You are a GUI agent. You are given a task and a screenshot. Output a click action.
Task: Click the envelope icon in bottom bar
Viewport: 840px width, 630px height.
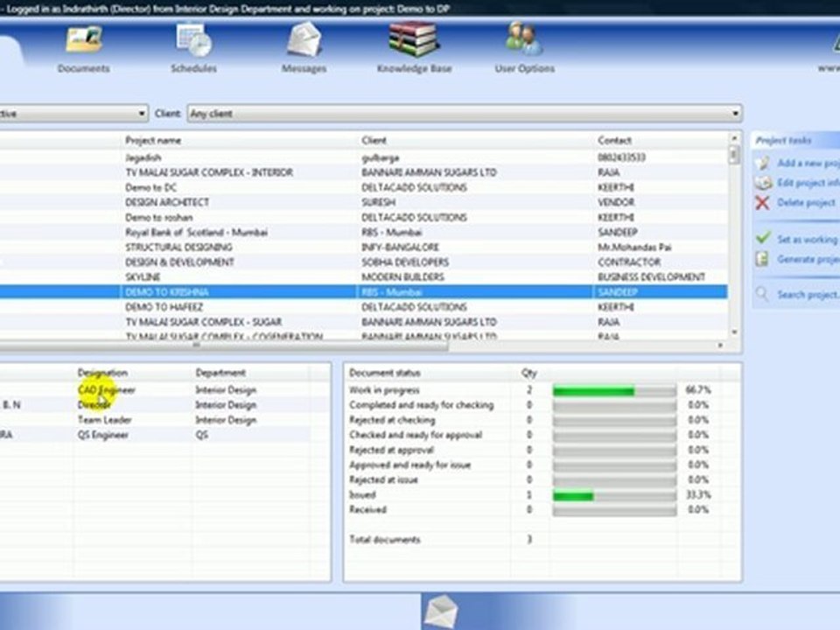coord(441,612)
